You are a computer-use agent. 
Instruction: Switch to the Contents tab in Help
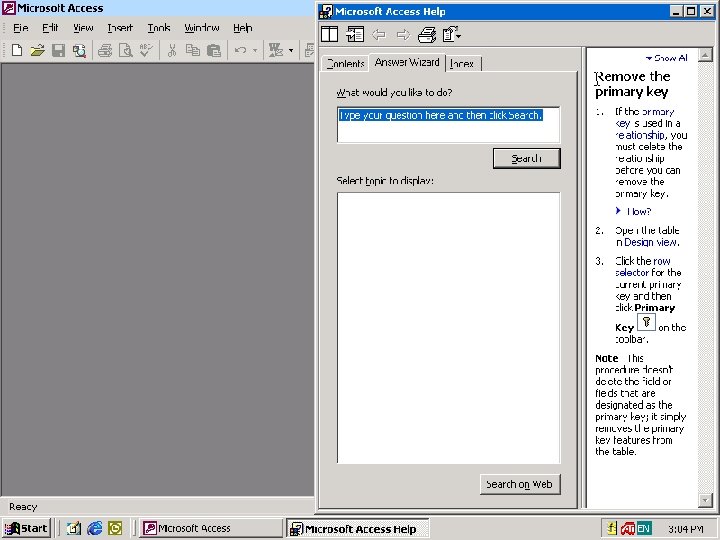coord(345,63)
